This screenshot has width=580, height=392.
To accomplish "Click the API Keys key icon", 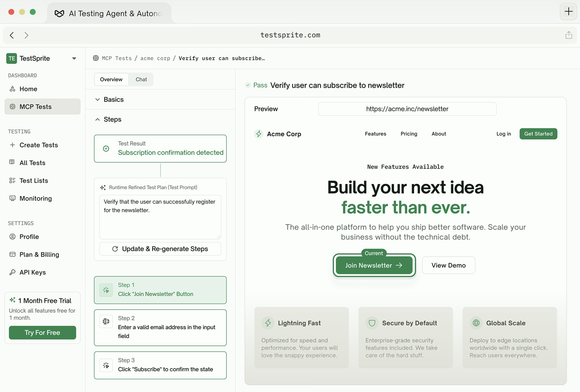I will coord(13,272).
